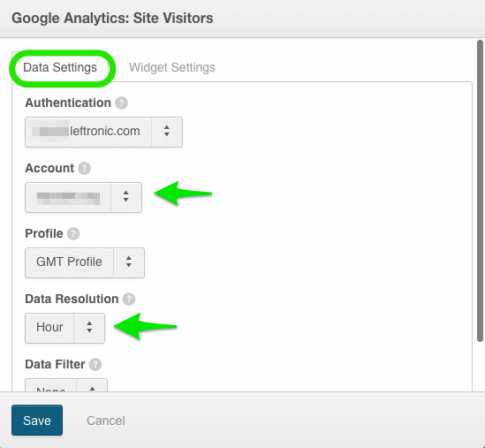Click the help icon beside Account
Screen dimensions: 485x448
[x=84, y=169]
